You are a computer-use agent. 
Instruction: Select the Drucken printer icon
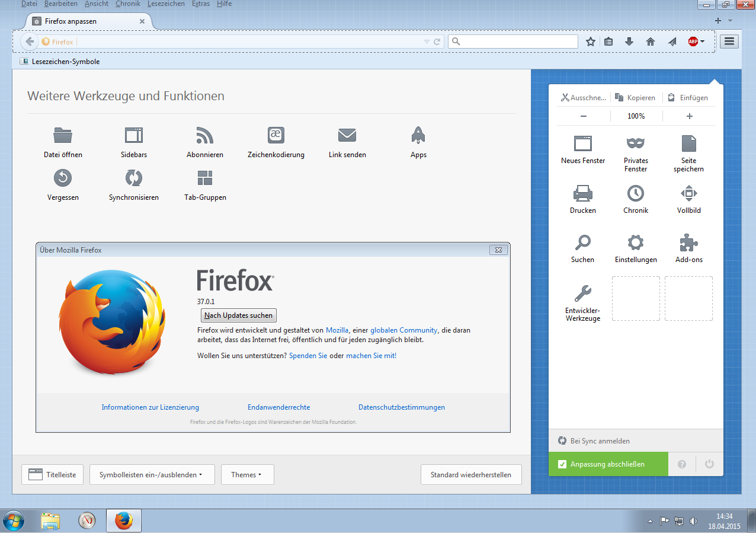[583, 193]
